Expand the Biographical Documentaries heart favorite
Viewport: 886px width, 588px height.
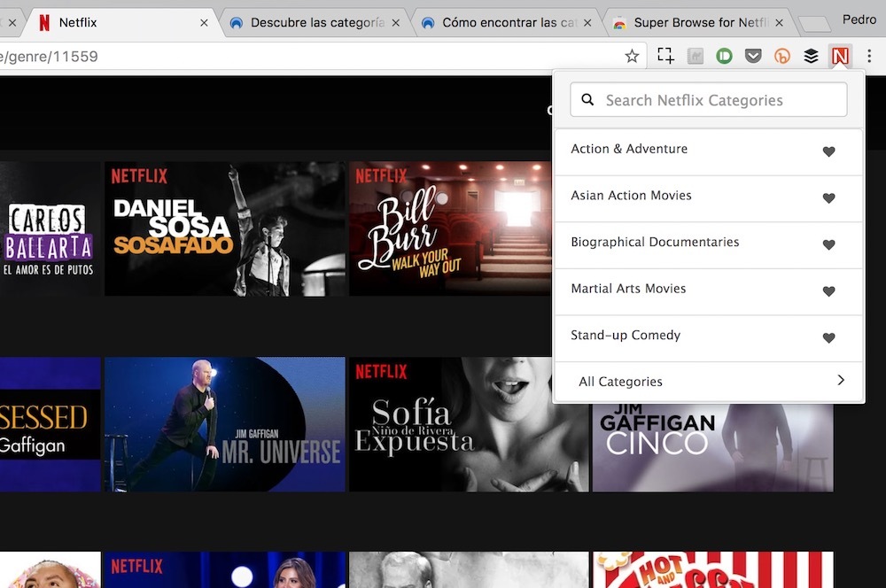pyautogui.click(x=828, y=244)
